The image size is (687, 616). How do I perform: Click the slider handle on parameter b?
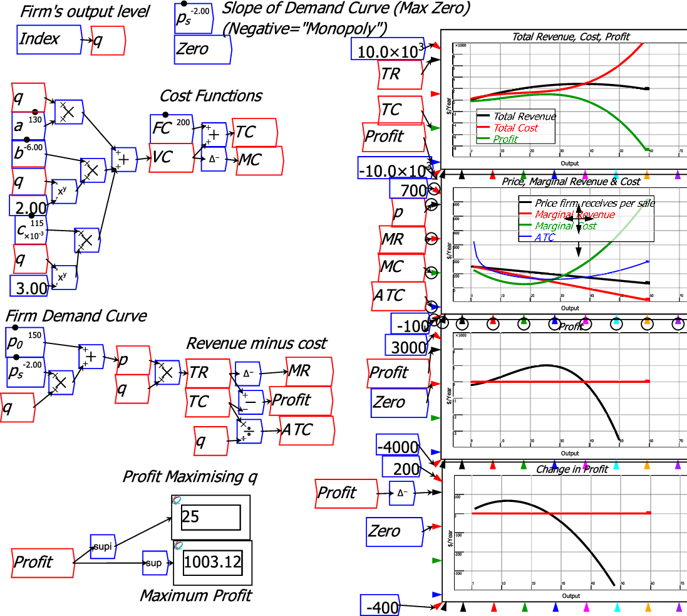[27, 140]
